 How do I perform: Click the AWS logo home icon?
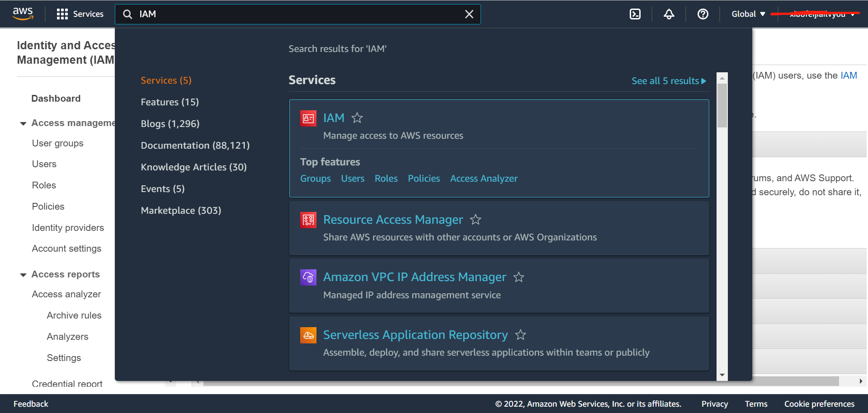pos(23,14)
